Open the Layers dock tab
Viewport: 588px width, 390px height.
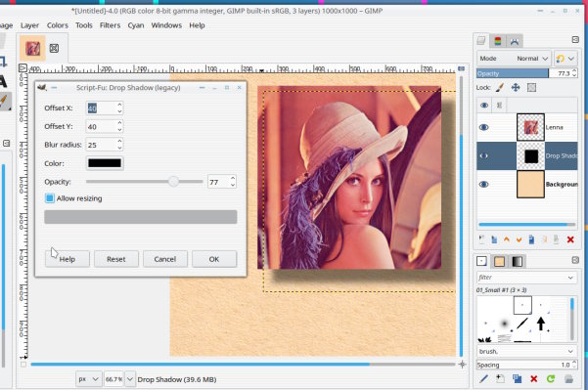(481, 41)
